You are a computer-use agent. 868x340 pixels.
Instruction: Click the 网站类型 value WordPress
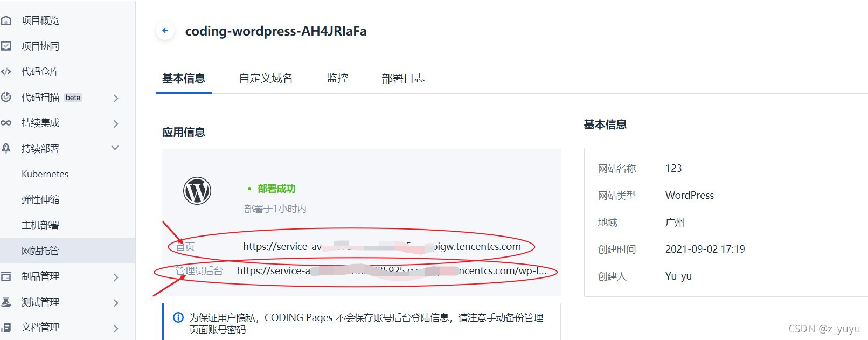[690, 195]
